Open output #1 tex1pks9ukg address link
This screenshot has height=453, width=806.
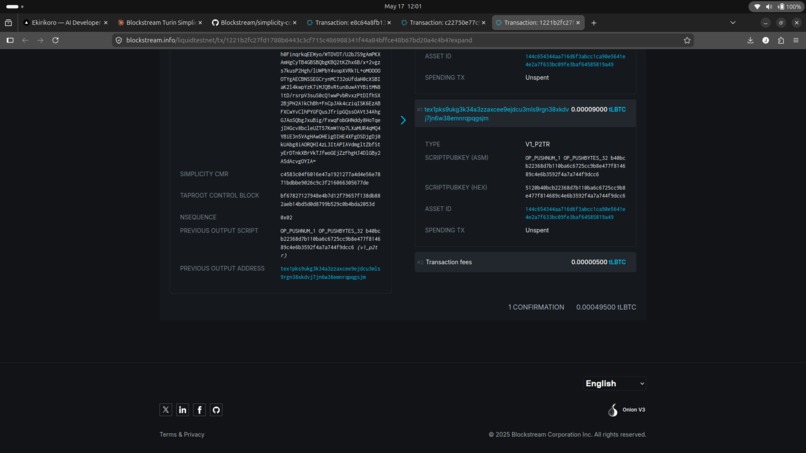pyautogui.click(x=497, y=114)
